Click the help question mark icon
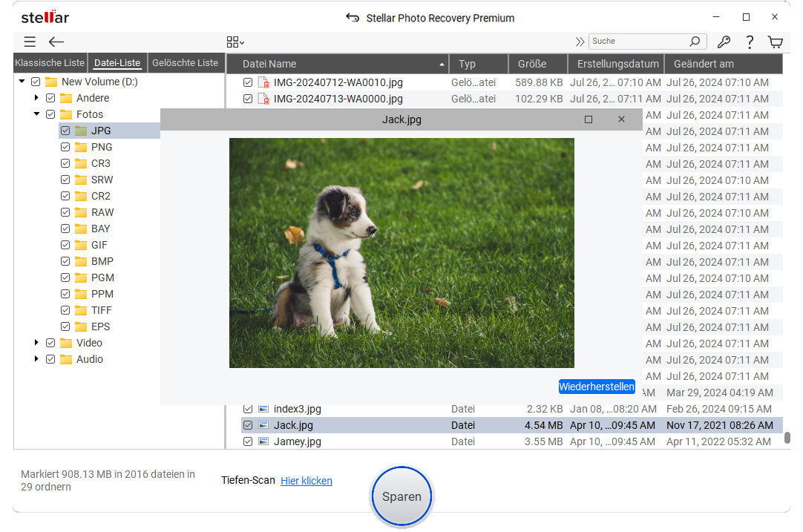This screenshot has height=532, width=803. [750, 42]
